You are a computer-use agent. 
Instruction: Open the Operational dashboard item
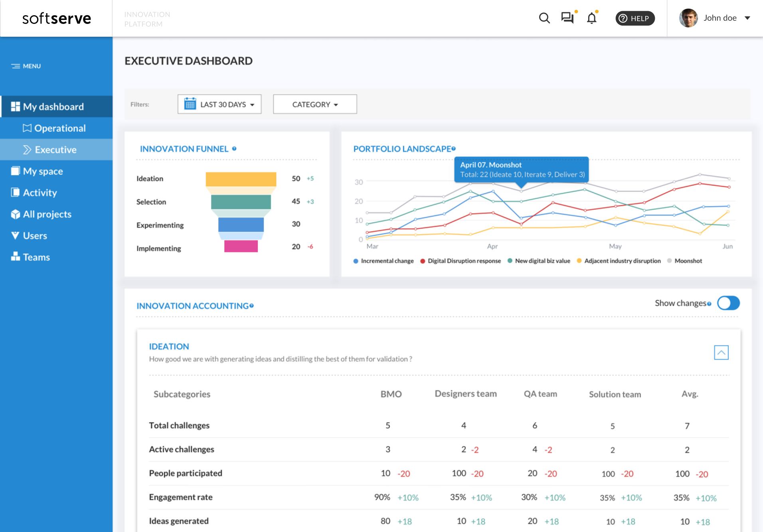(x=56, y=128)
